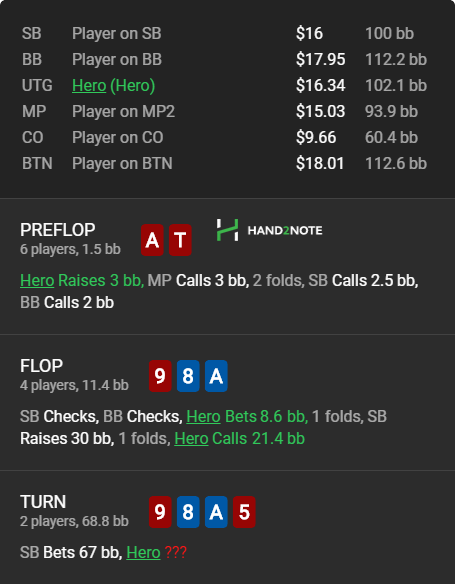The width and height of the screenshot is (455, 584).
Task: Click the blue 8 card in the turn row
Action: click(188, 512)
